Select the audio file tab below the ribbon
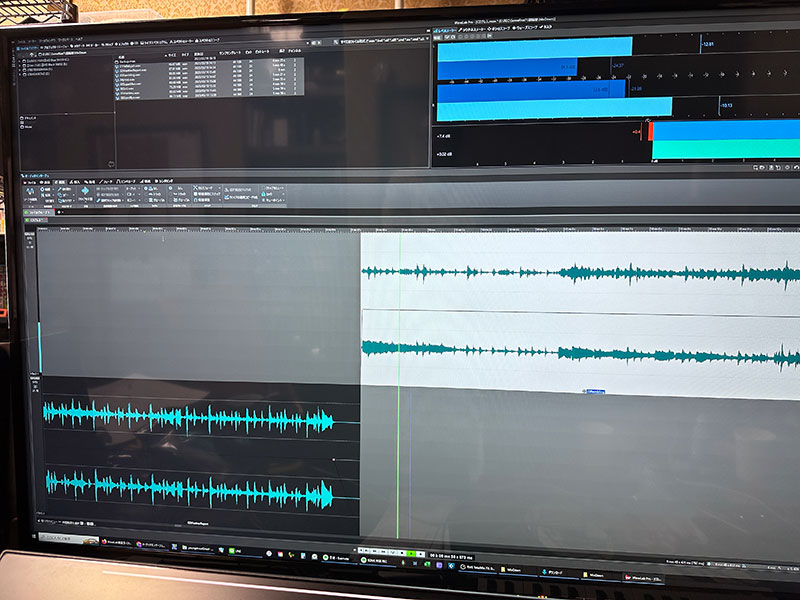 (x=40, y=212)
